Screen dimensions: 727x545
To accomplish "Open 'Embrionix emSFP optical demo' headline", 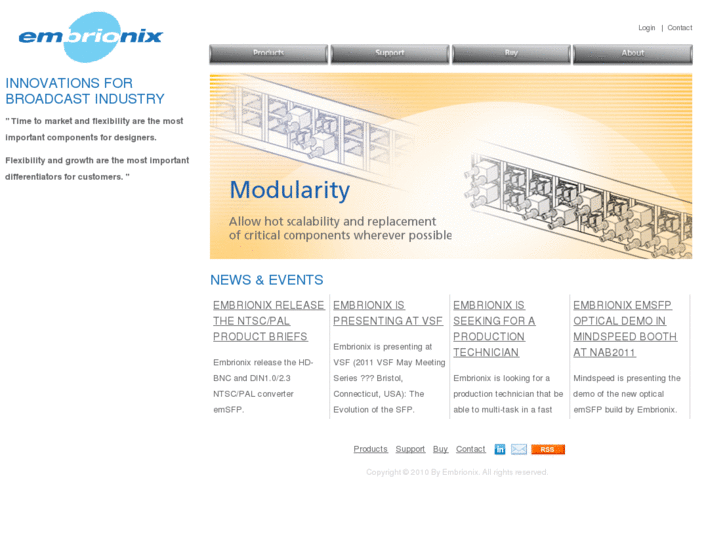I will click(x=625, y=328).
